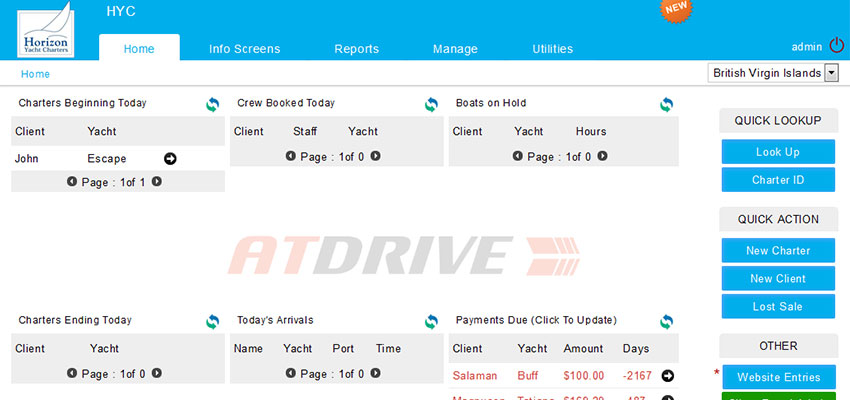Go to previous page in Crew Booked Today
The image size is (850, 400).
pos(291,156)
